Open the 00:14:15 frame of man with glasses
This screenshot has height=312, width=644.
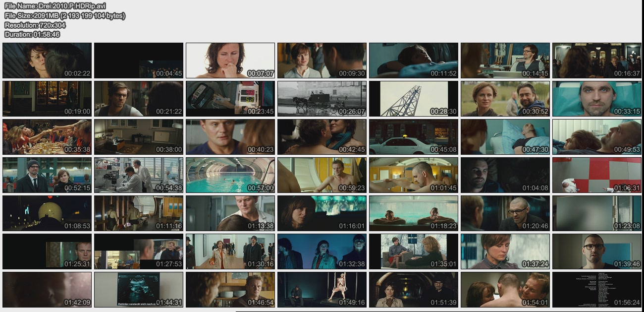[x=505, y=61]
